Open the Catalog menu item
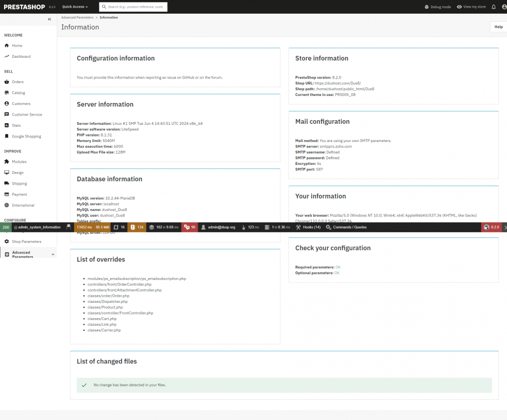 click(18, 92)
